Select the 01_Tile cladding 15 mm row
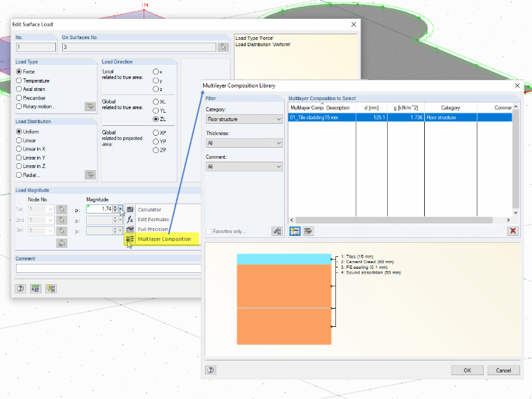This screenshot has height=399, width=532. tap(400, 118)
